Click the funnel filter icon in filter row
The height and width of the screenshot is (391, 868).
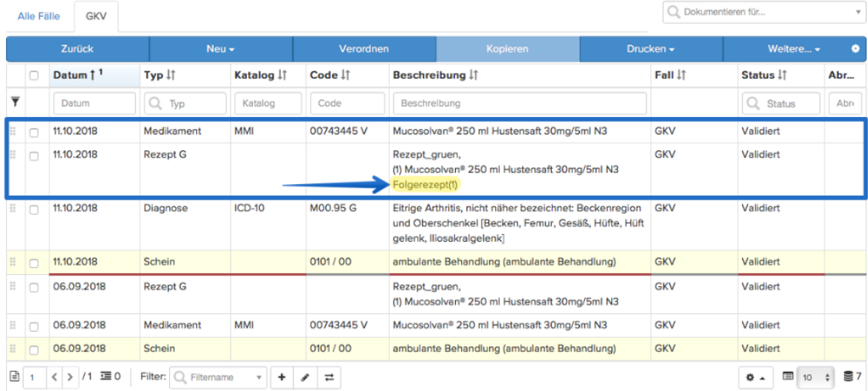click(x=15, y=102)
